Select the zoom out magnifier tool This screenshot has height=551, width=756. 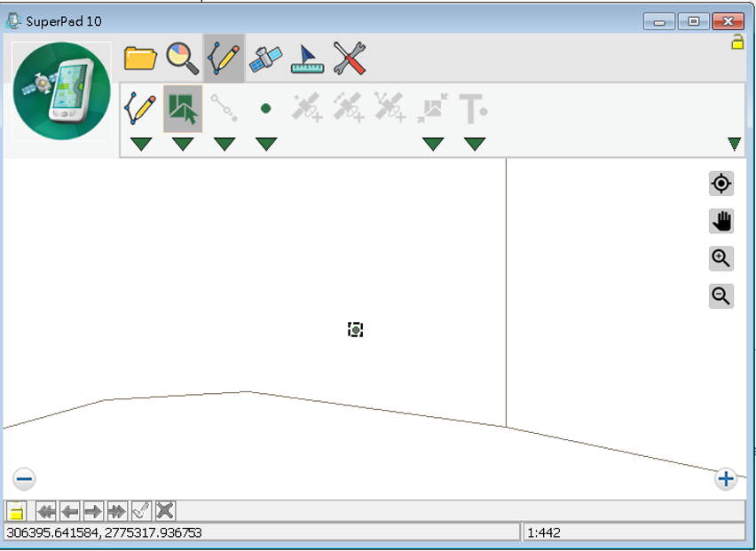coord(721,296)
